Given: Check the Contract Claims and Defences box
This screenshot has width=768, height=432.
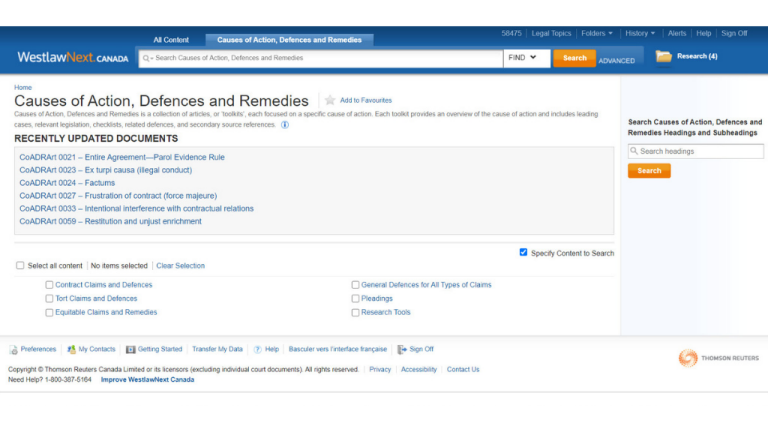Looking at the screenshot, I should (x=49, y=285).
